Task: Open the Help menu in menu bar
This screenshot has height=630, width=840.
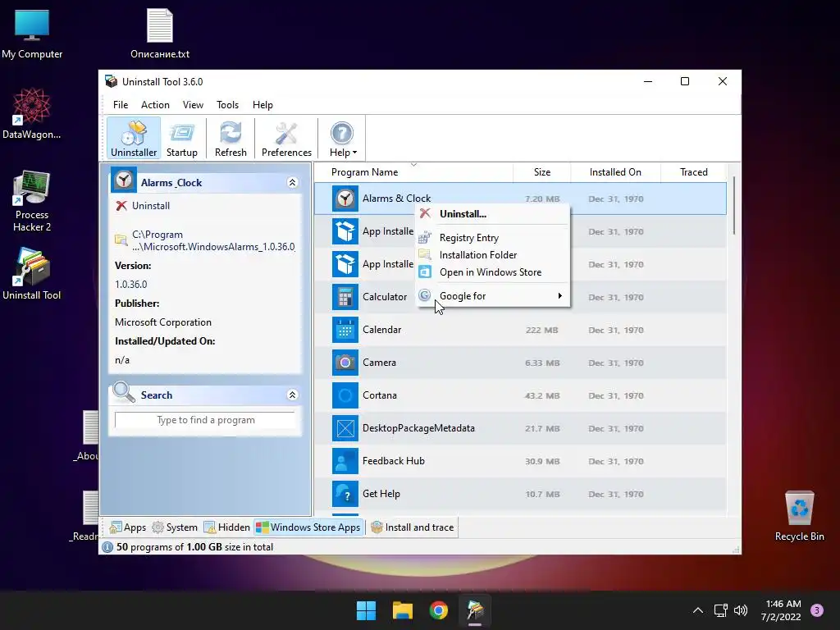Action: pos(262,105)
